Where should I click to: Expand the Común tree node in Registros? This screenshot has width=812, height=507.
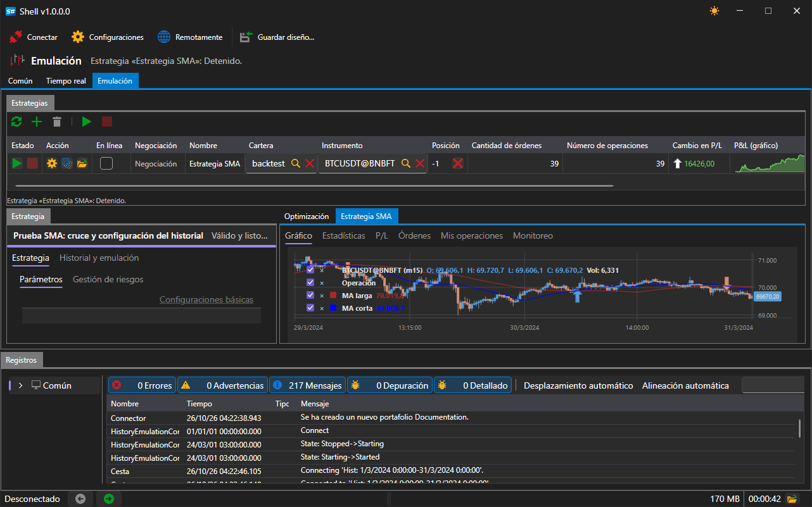20,385
